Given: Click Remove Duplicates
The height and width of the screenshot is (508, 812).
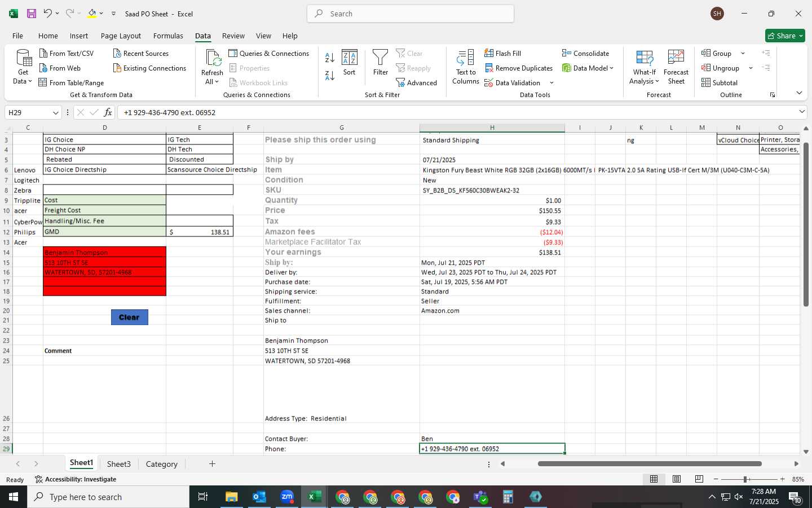Looking at the screenshot, I should point(519,68).
